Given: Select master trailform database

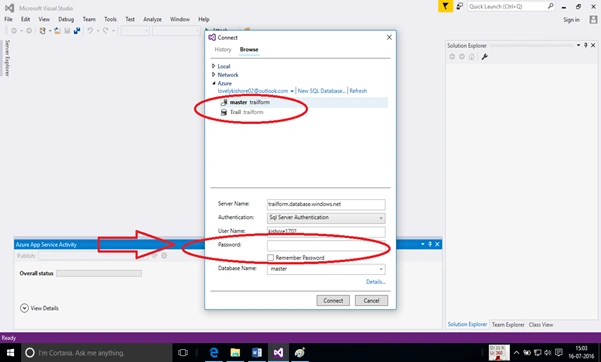Looking at the screenshot, I should [x=303, y=102].
